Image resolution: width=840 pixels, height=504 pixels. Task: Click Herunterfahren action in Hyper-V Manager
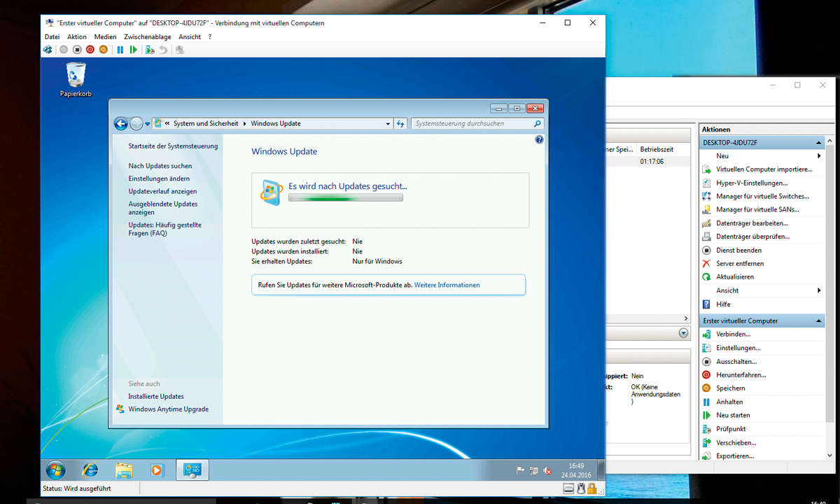click(x=741, y=374)
